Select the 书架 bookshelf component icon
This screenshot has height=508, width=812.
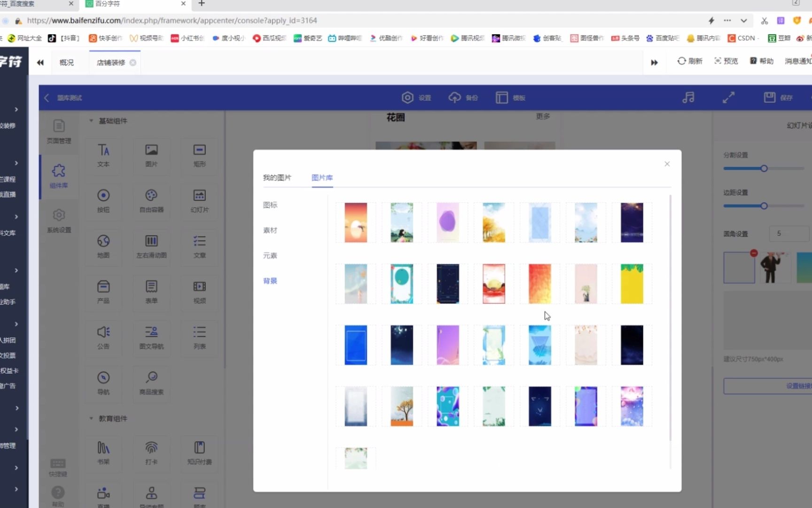103,453
